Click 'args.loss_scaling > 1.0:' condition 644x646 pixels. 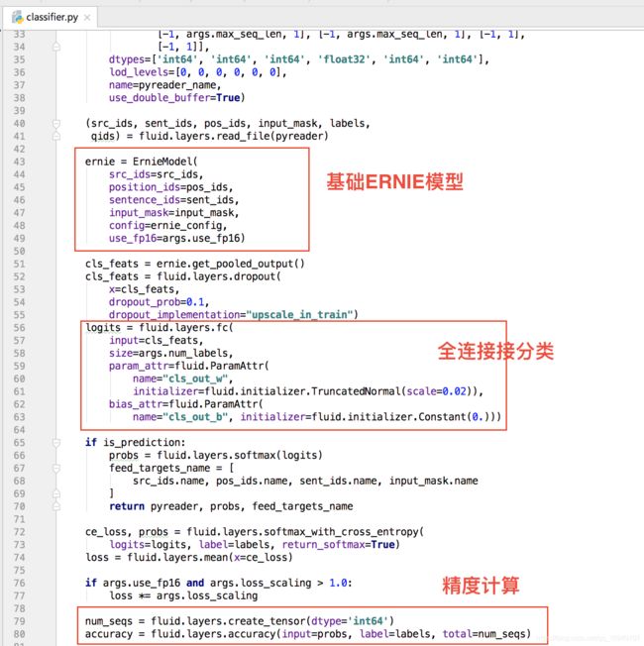(281, 583)
